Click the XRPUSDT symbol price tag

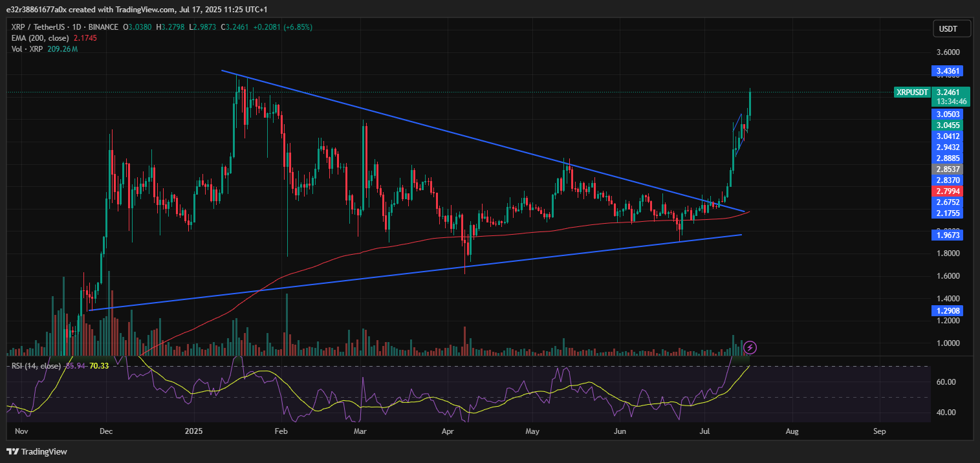point(912,92)
